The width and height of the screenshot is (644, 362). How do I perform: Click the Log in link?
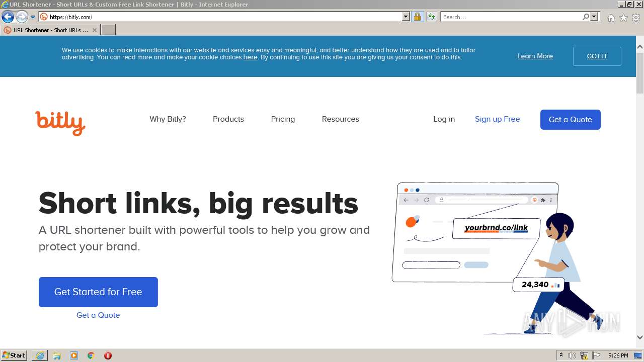click(x=444, y=119)
